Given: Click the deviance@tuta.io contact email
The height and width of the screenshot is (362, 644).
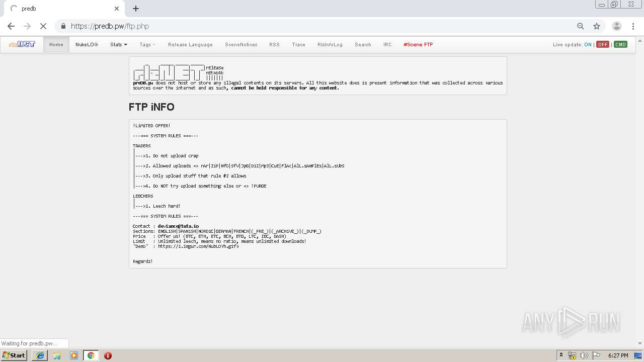Looking at the screenshot, I should tap(178, 226).
